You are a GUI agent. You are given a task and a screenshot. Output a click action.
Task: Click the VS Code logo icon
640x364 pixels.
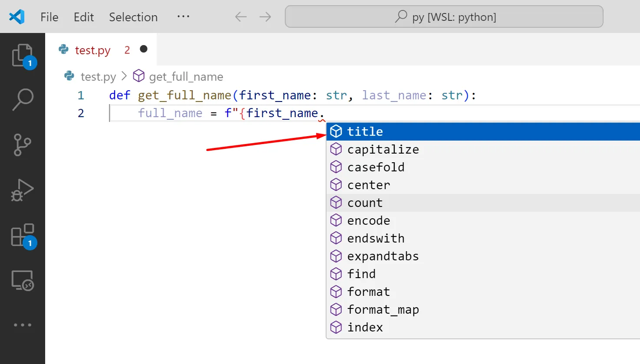(x=17, y=17)
